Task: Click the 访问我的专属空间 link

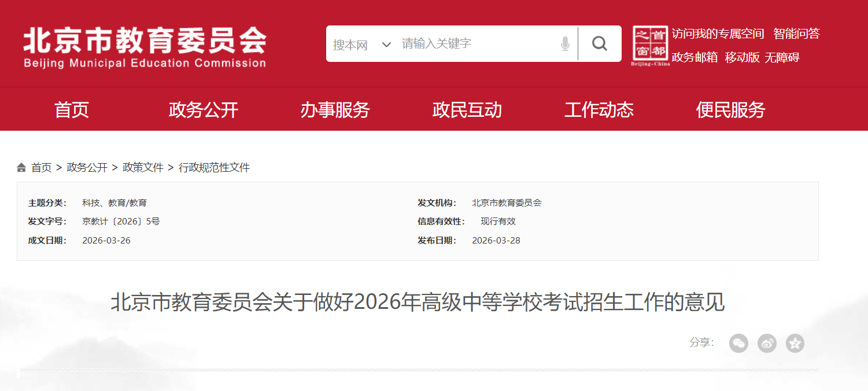Action: 718,34
